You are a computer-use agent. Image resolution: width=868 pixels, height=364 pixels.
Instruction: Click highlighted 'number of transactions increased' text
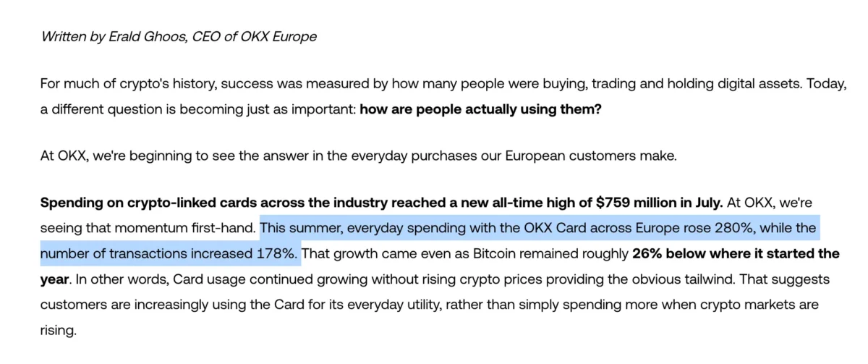(150, 255)
